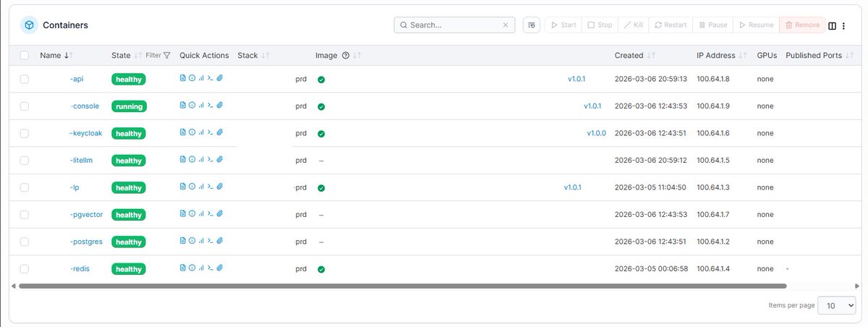Click the running status badge for -console
The image size is (868, 327).
click(x=129, y=106)
